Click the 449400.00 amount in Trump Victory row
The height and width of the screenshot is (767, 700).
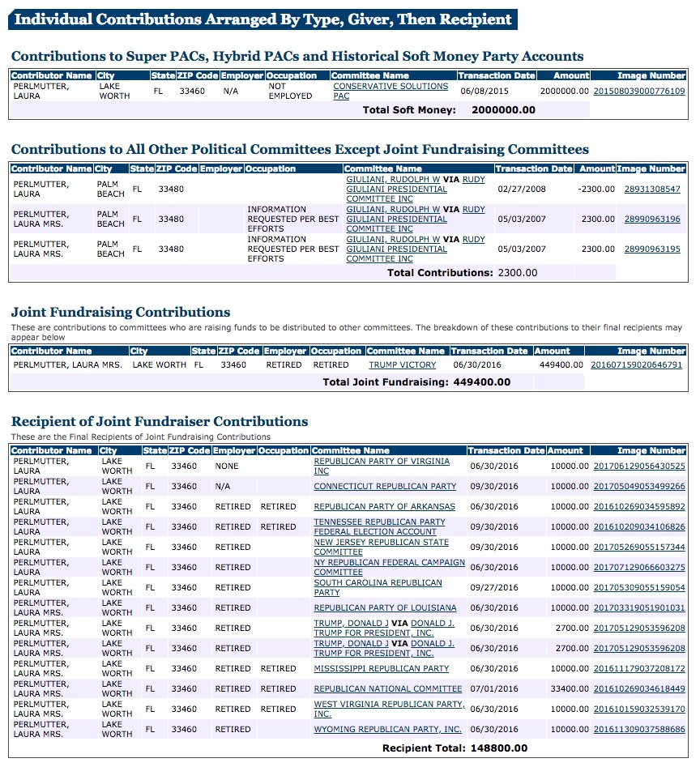point(561,365)
